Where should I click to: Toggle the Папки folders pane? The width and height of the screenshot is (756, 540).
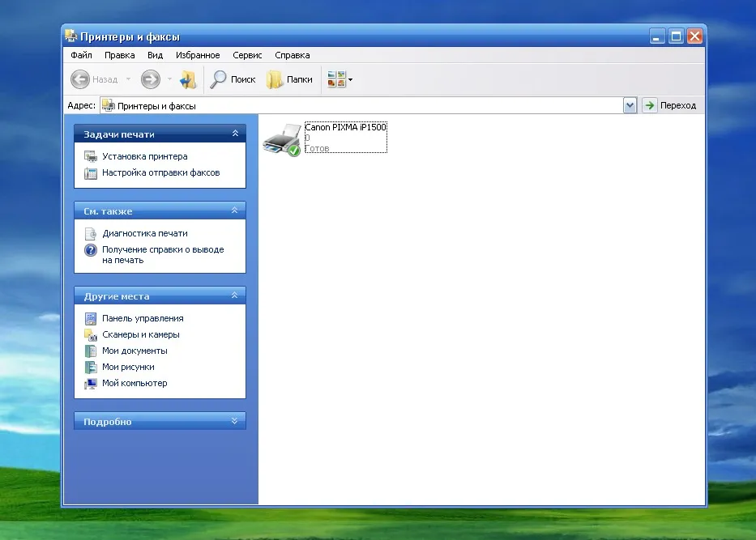(289, 79)
